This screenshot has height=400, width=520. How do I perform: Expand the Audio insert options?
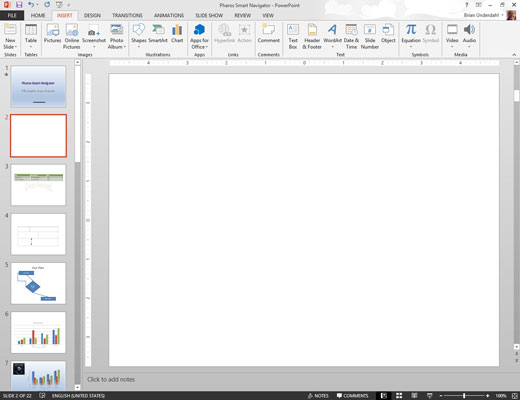click(469, 46)
